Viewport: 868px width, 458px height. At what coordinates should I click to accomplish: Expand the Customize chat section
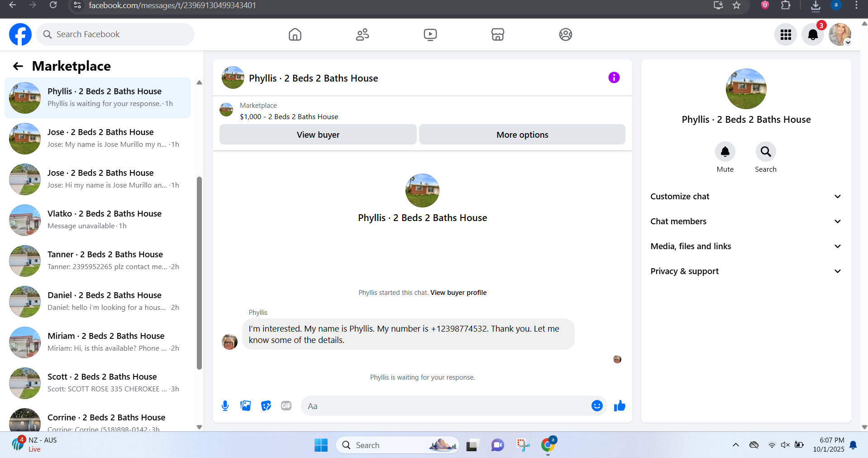point(746,197)
